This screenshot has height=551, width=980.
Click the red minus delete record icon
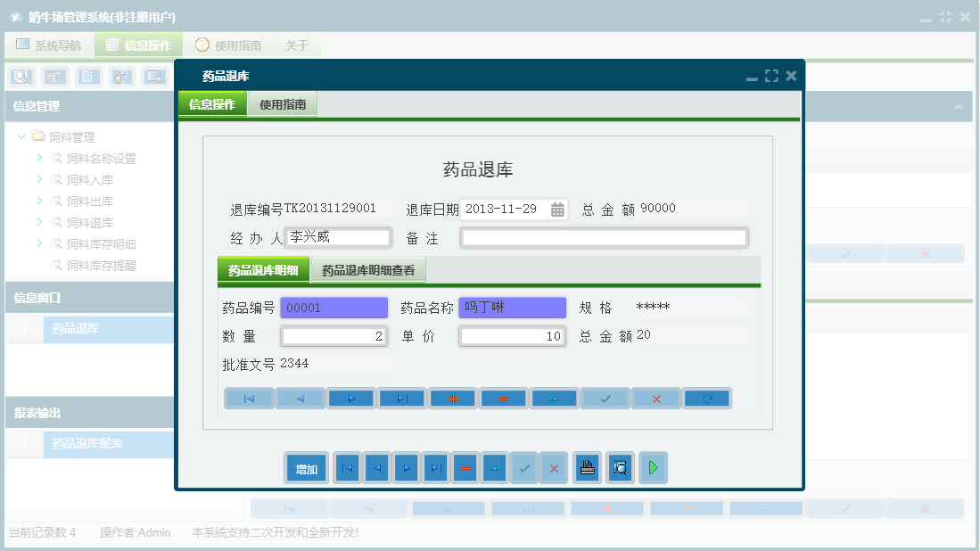coord(504,398)
